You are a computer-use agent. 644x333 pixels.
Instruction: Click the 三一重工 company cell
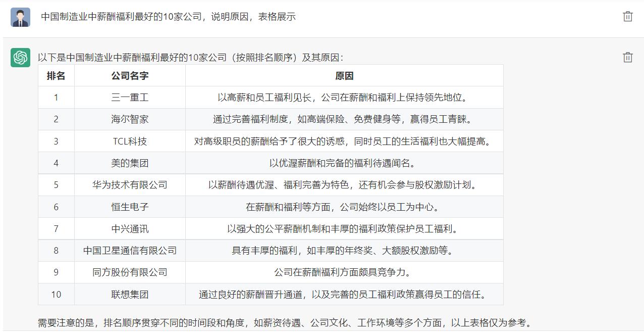pyautogui.click(x=129, y=97)
